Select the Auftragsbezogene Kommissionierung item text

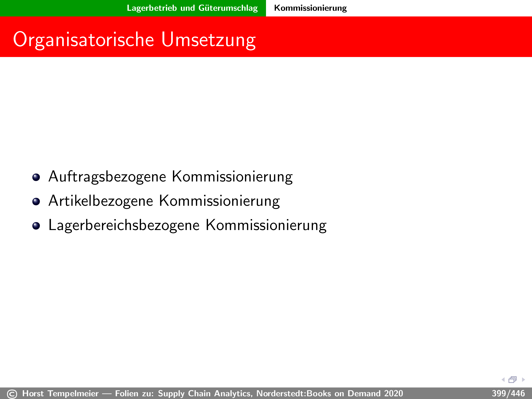170,177
